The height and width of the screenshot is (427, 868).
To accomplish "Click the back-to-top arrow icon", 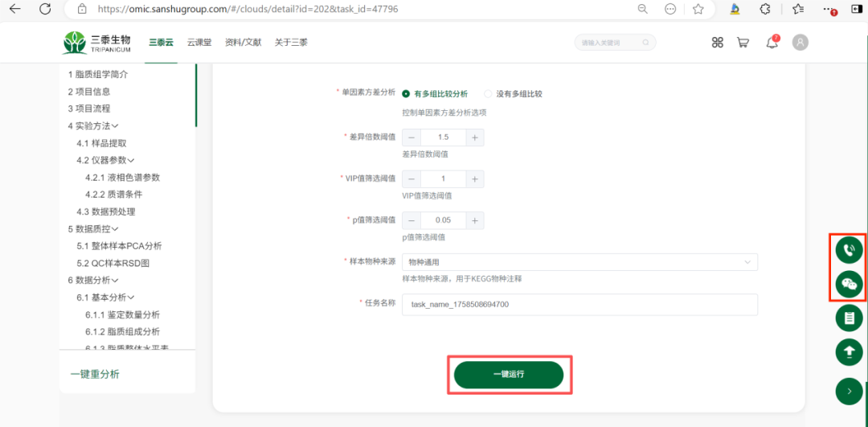I will (849, 352).
